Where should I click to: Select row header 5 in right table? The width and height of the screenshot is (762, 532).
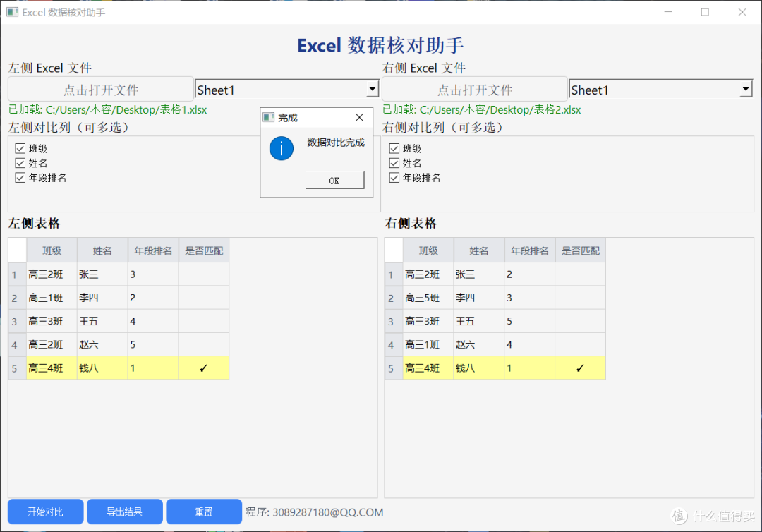(x=394, y=368)
